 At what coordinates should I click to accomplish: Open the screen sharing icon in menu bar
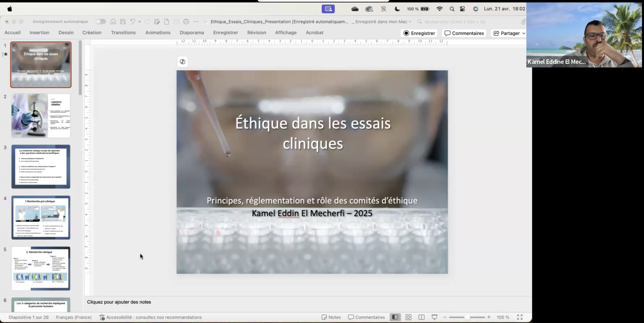[x=328, y=9]
